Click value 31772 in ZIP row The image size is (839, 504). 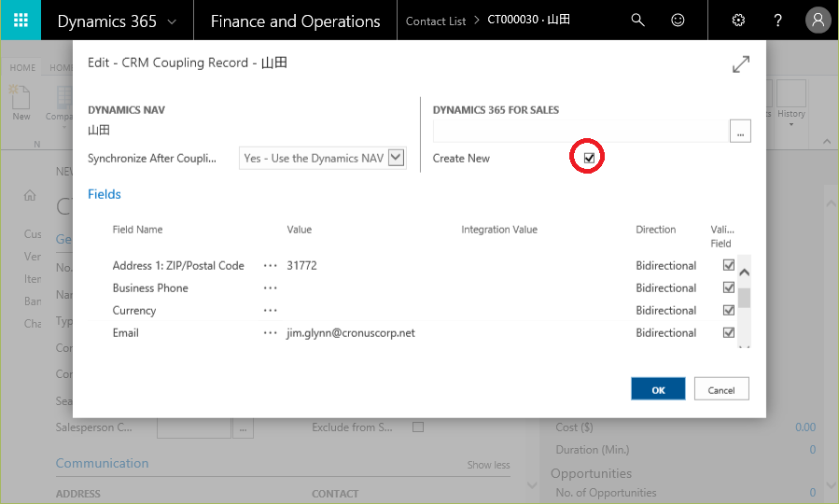301,266
